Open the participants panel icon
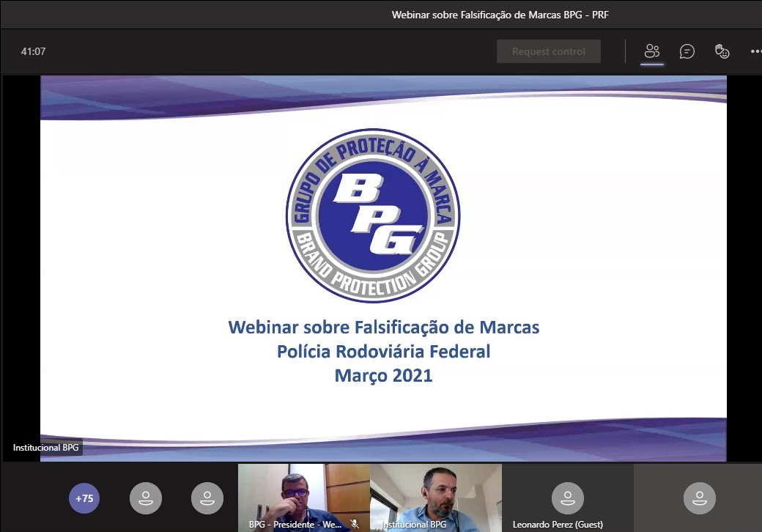The height and width of the screenshot is (532, 762). pyautogui.click(x=651, y=51)
